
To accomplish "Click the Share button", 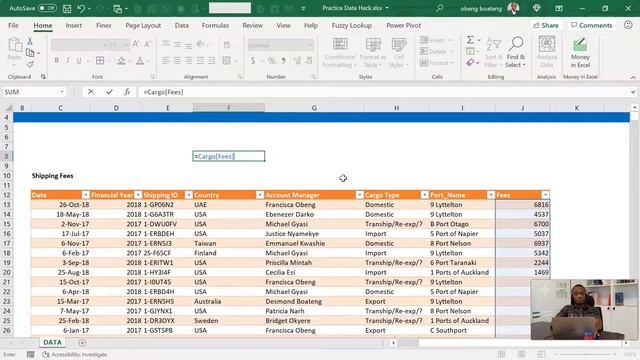I will [546, 25].
